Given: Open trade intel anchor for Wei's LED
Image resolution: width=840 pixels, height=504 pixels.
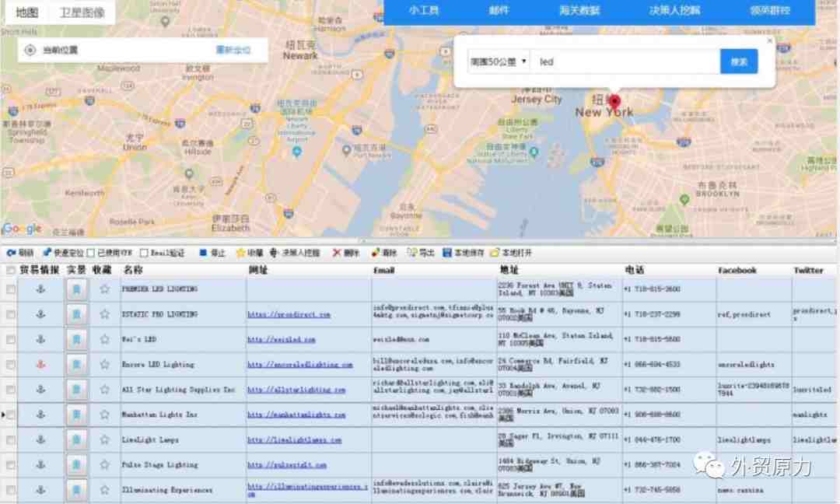Looking at the screenshot, I should point(40,339).
